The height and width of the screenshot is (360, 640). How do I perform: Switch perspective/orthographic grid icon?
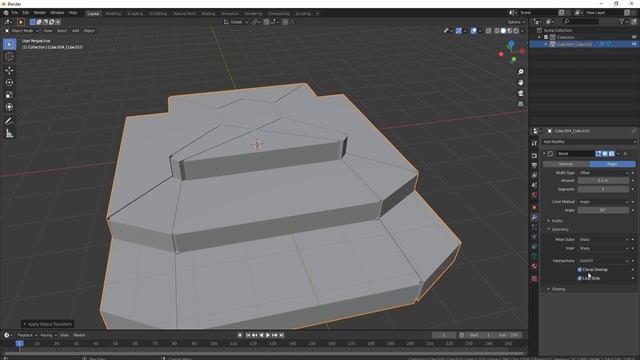pos(521,104)
